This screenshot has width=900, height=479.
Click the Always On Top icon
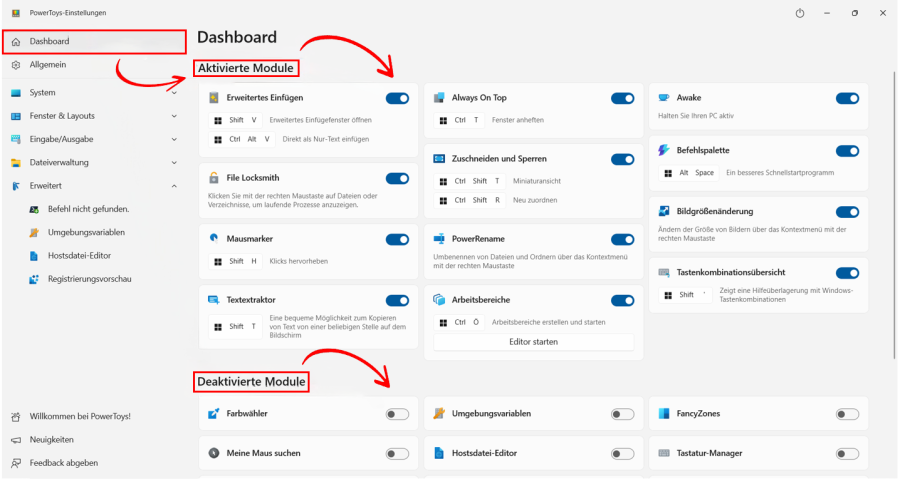coord(439,98)
